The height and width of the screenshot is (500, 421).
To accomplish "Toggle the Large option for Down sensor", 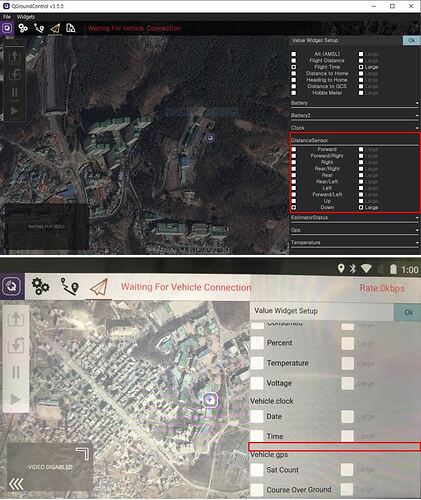I will pyautogui.click(x=361, y=207).
